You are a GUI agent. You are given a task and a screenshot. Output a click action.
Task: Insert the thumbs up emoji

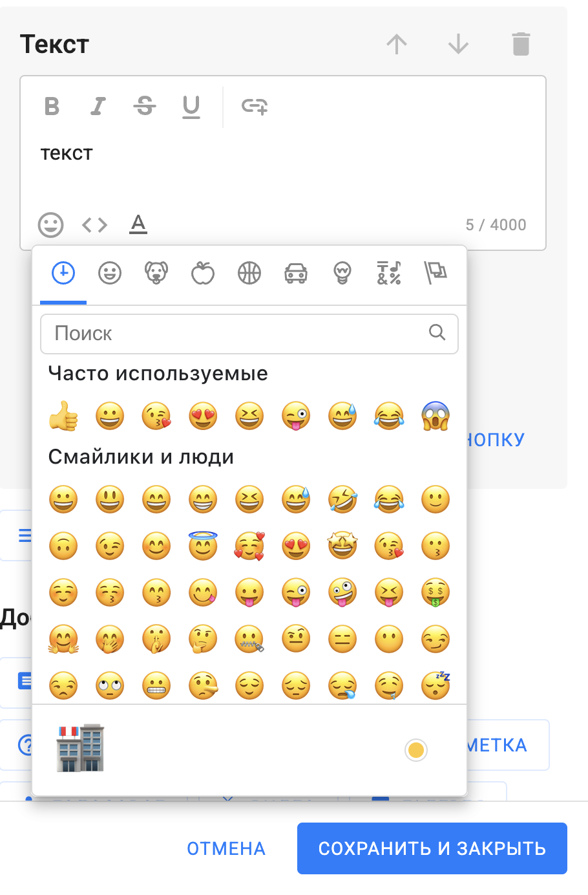pyautogui.click(x=63, y=416)
